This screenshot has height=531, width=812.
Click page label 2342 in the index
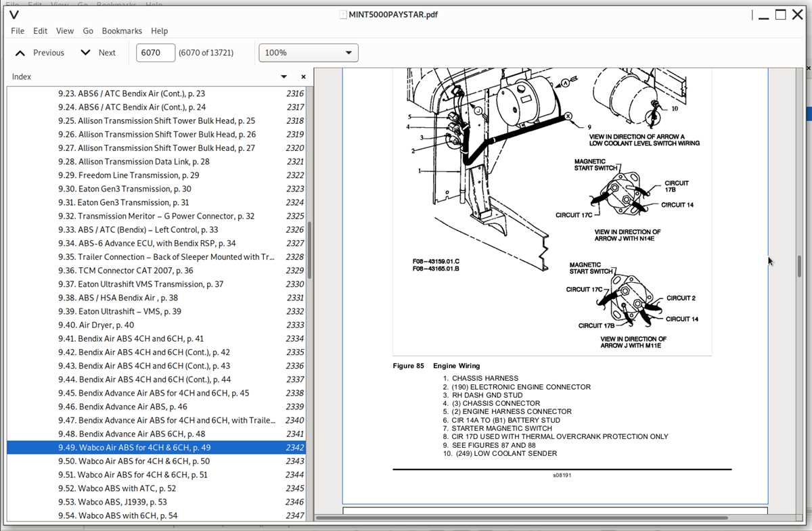click(295, 448)
